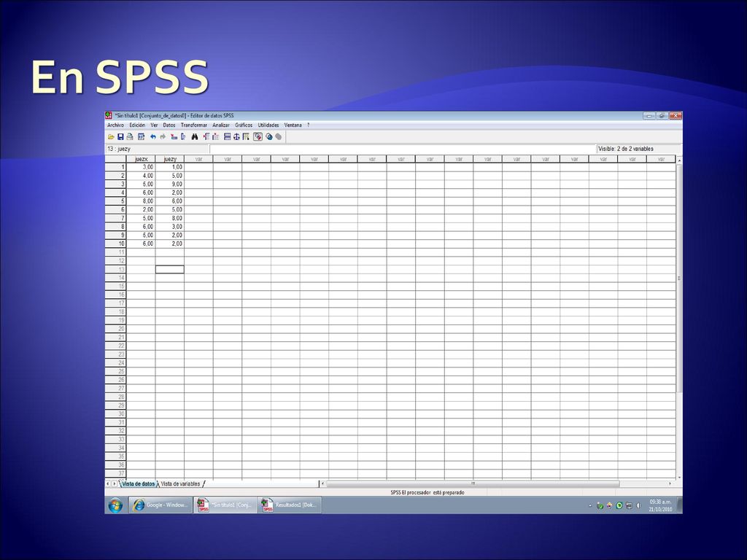Click the Windows Start button
Viewport: 747px width, 560px height.
coord(115,505)
